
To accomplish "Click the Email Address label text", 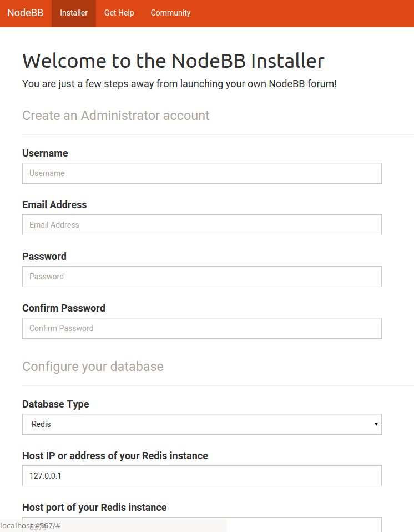I will [54, 205].
